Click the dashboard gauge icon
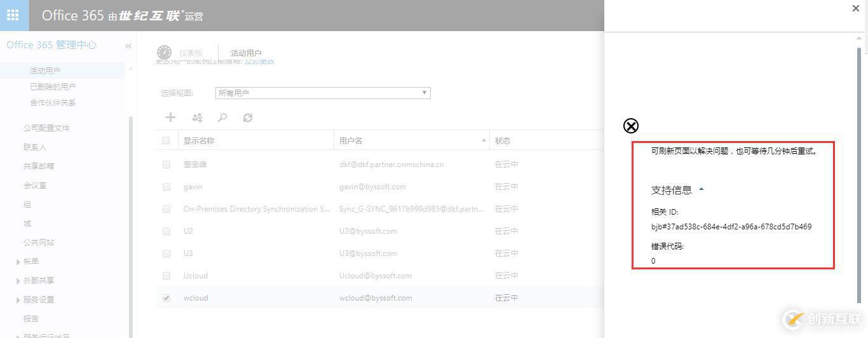Screen dimensions: 868x338 click(164, 53)
